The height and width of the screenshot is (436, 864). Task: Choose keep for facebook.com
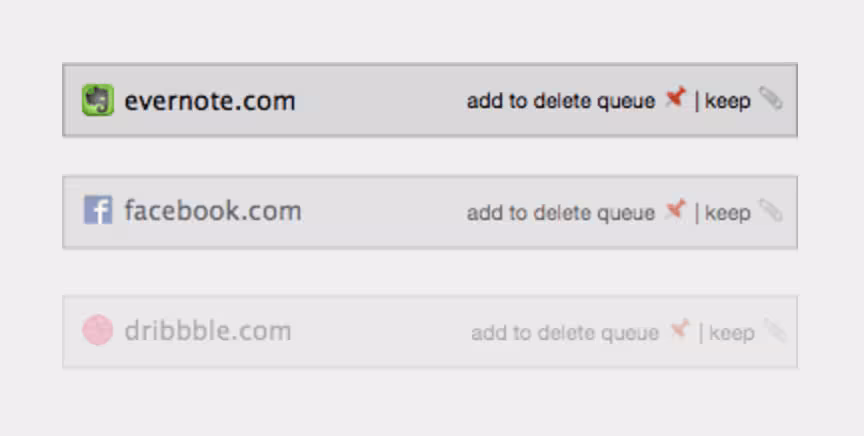[727, 213]
